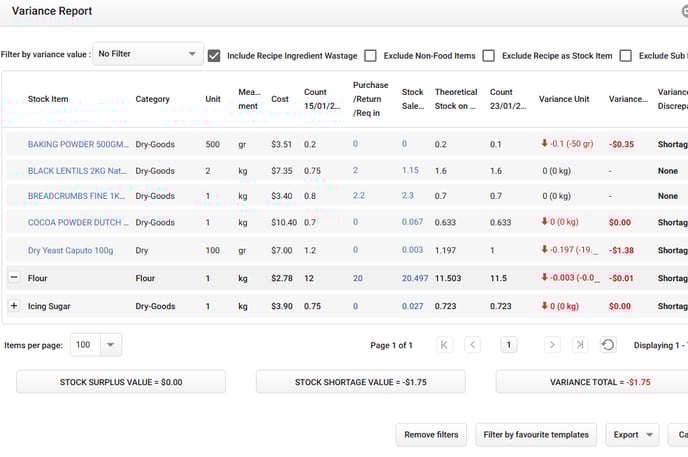
Task: Click Flour variance -$0.01
Action: click(x=621, y=278)
